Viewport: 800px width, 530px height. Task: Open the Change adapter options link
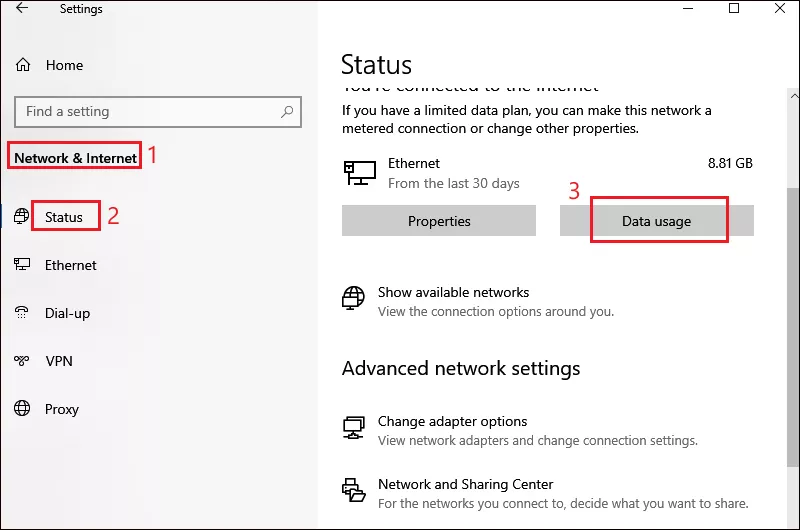(453, 422)
